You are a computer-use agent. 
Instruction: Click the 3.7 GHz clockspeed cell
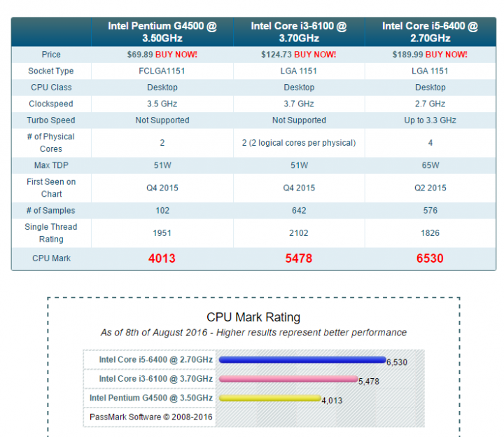click(299, 104)
